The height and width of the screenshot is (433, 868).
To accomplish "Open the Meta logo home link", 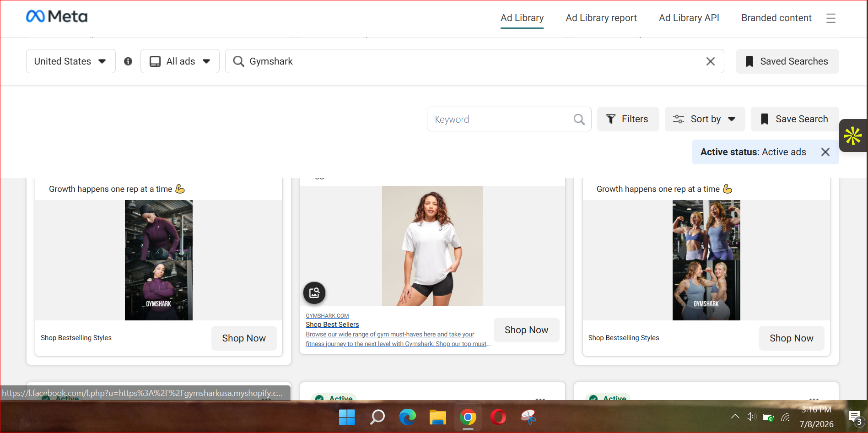I will pyautogui.click(x=57, y=16).
